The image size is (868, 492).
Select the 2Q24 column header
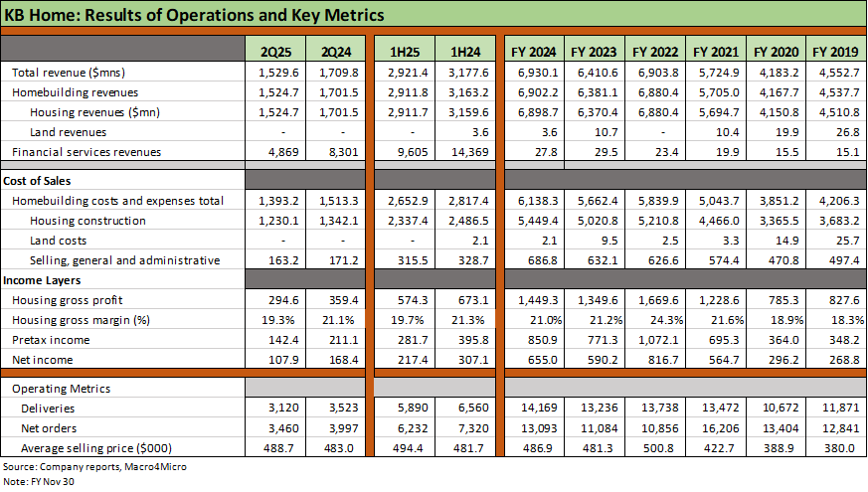336,52
